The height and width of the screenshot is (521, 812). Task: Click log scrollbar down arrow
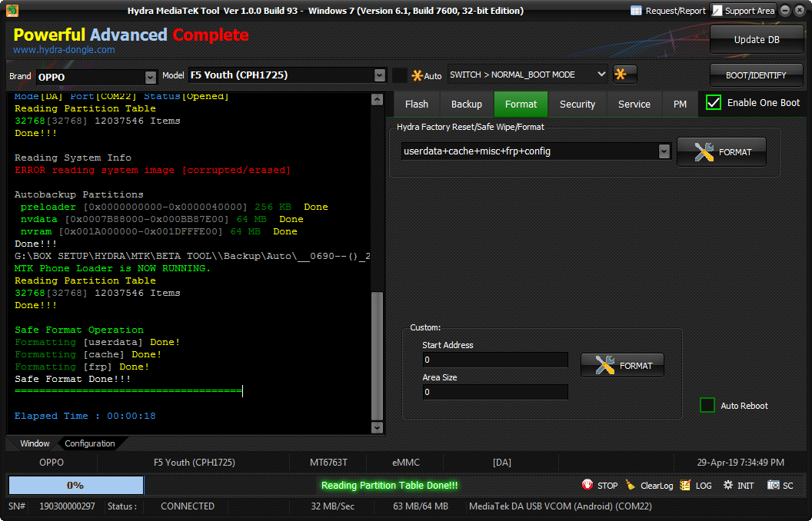377,427
